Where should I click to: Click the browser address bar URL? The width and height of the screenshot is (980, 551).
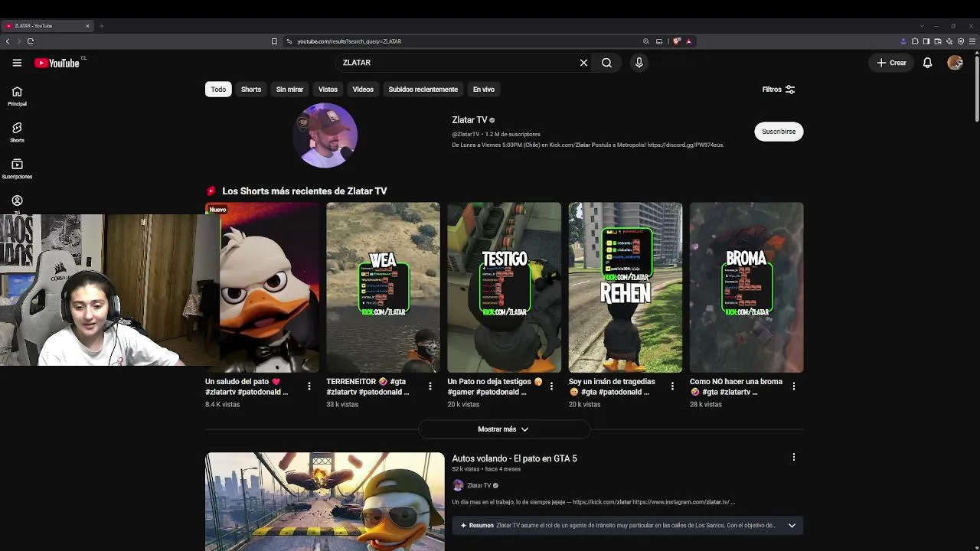coord(349,41)
